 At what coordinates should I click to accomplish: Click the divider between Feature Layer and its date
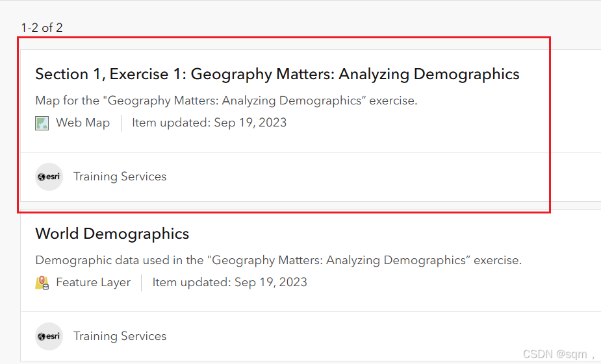click(x=142, y=282)
